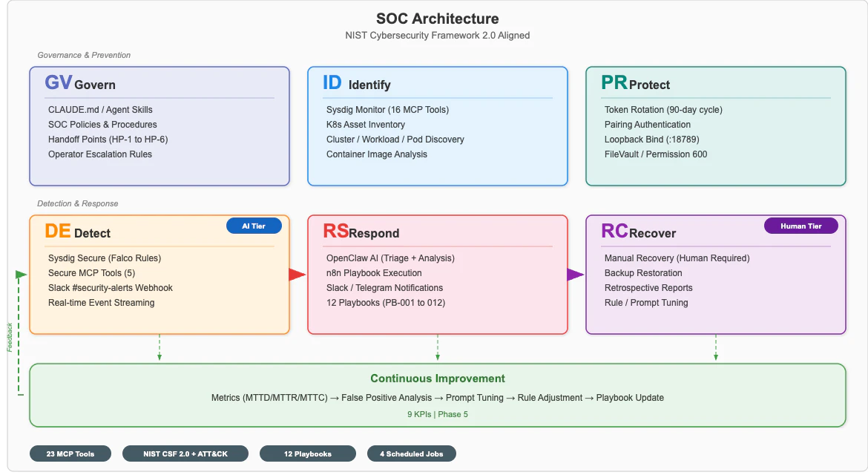
Task: Select 'CLAUDE.md / Agent Skills' line
Action: pos(100,110)
